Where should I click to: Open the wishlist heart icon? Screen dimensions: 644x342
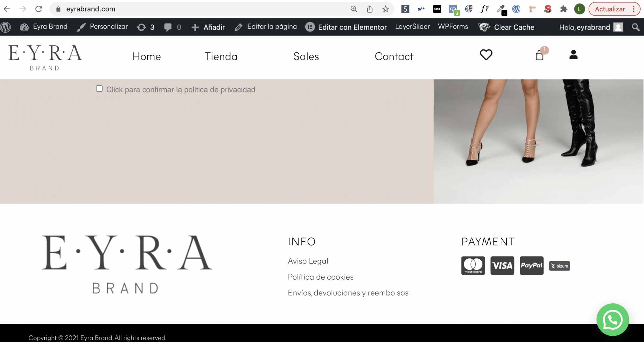pyautogui.click(x=486, y=55)
